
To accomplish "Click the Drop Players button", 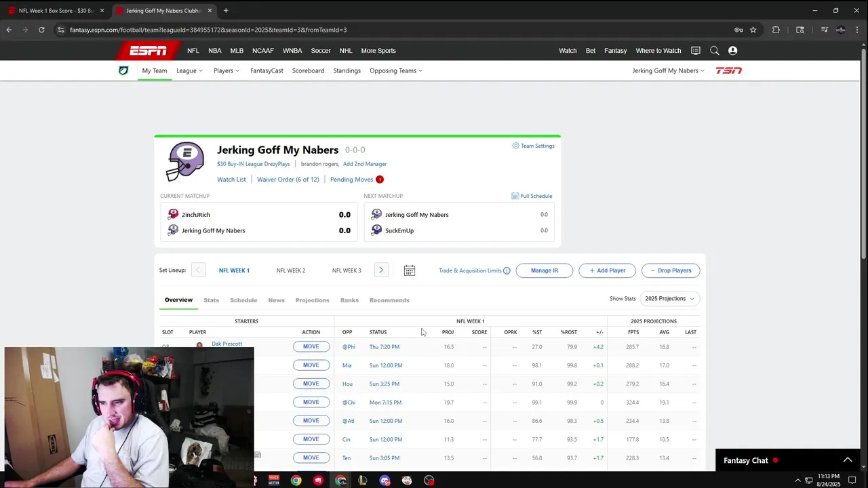I will tap(671, 270).
